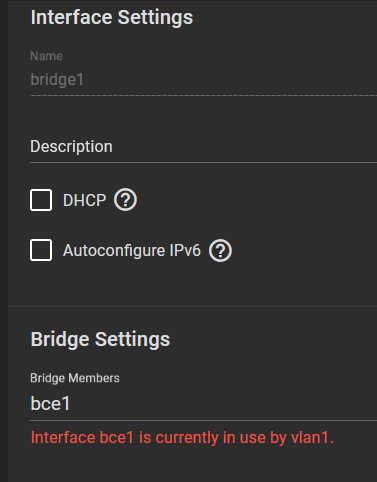
Task: Click the underline below the Description field
Action: (x=203, y=163)
